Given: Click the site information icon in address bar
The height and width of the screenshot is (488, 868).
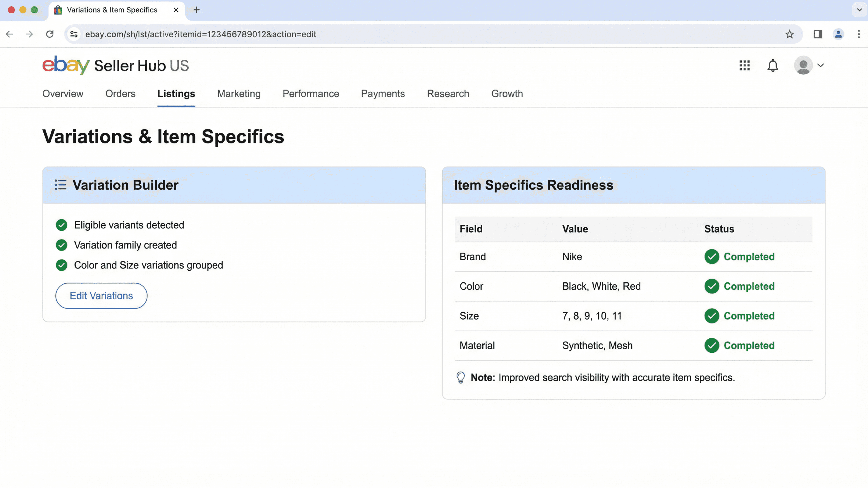Looking at the screenshot, I should point(74,34).
